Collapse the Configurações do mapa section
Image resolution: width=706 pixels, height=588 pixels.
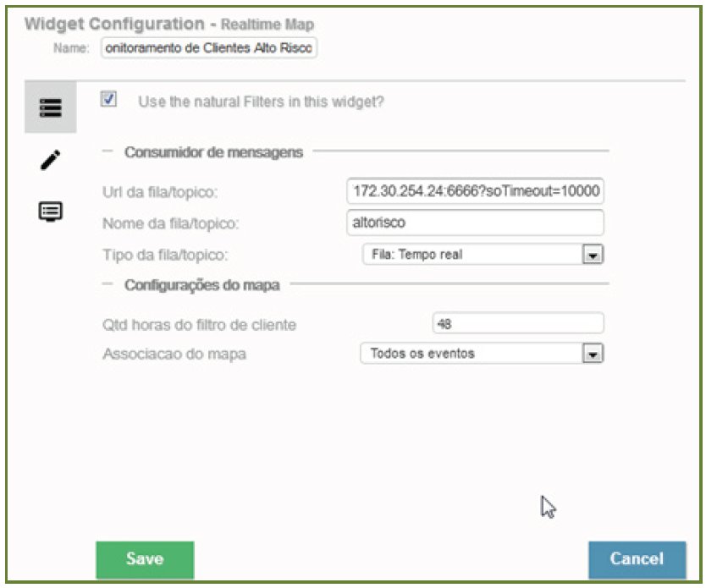click(x=108, y=284)
